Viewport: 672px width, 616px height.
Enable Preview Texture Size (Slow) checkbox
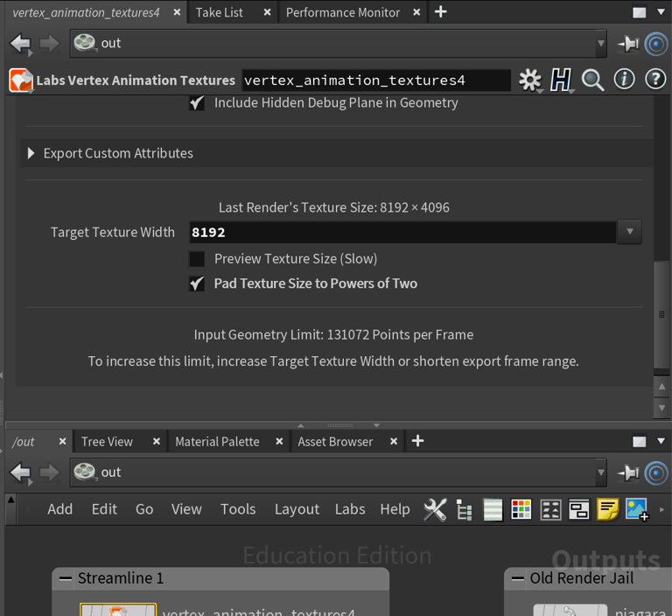tap(197, 259)
